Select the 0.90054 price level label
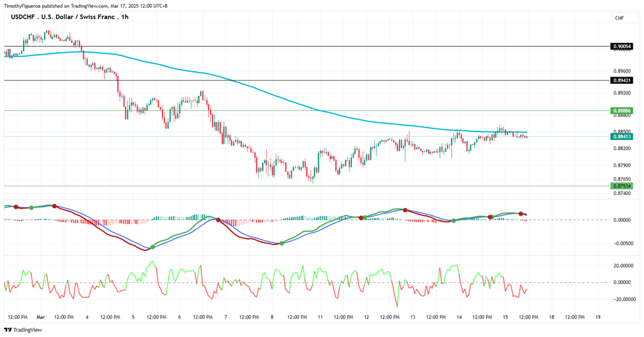 622,46
